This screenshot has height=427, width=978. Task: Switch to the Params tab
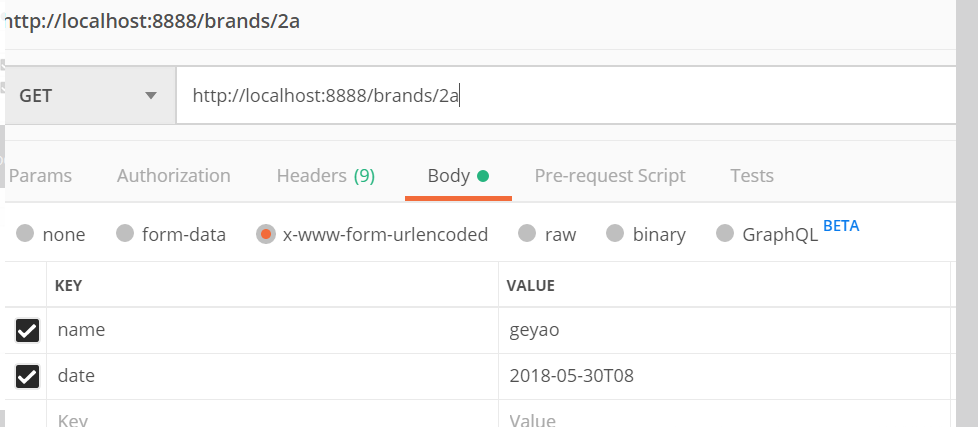[41, 176]
